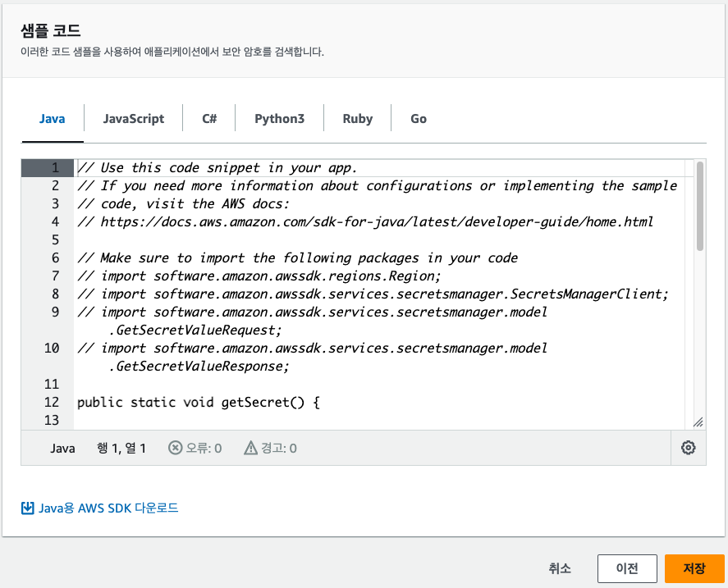Open the code editor settings gear
Screen dimensions: 728x588
[688, 448]
